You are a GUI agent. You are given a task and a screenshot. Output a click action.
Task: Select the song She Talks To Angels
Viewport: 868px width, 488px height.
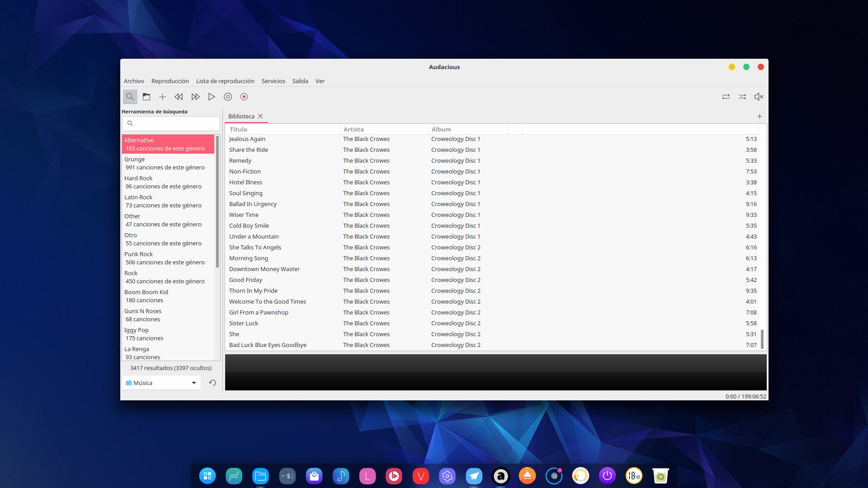pos(493,247)
